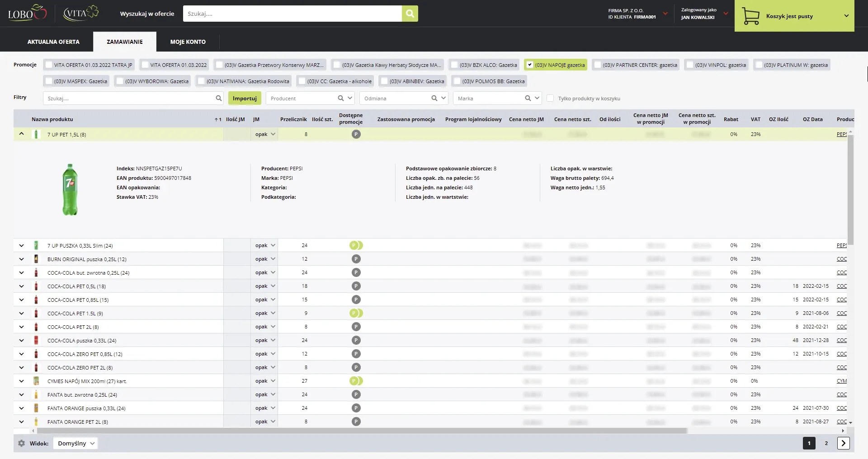The image size is (868, 459).
Task: Click thumbnail icon of CYMES NAPÓJ MIX row
Action: click(x=36, y=381)
